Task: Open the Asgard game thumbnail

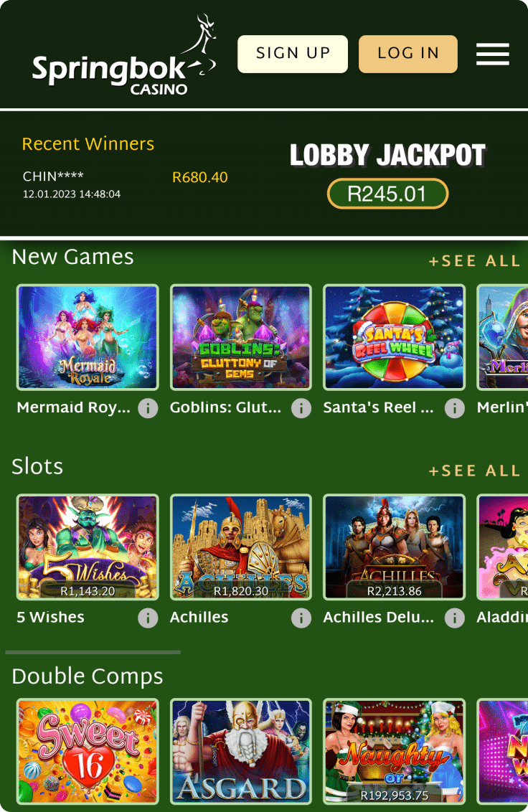Action: (241, 752)
